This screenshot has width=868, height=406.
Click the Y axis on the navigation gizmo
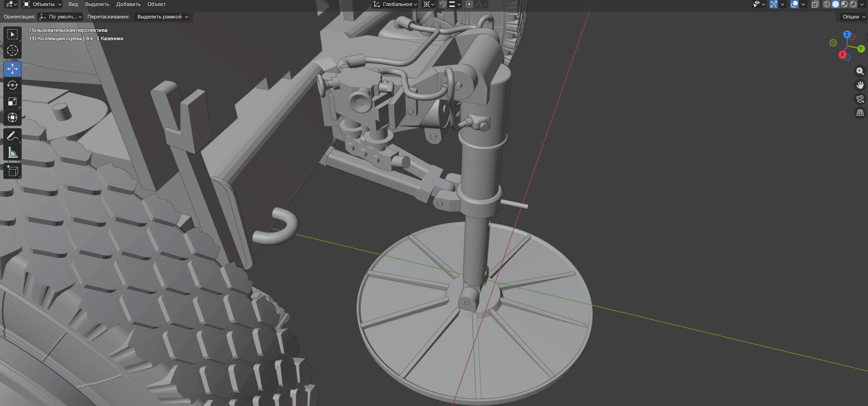pos(861,49)
